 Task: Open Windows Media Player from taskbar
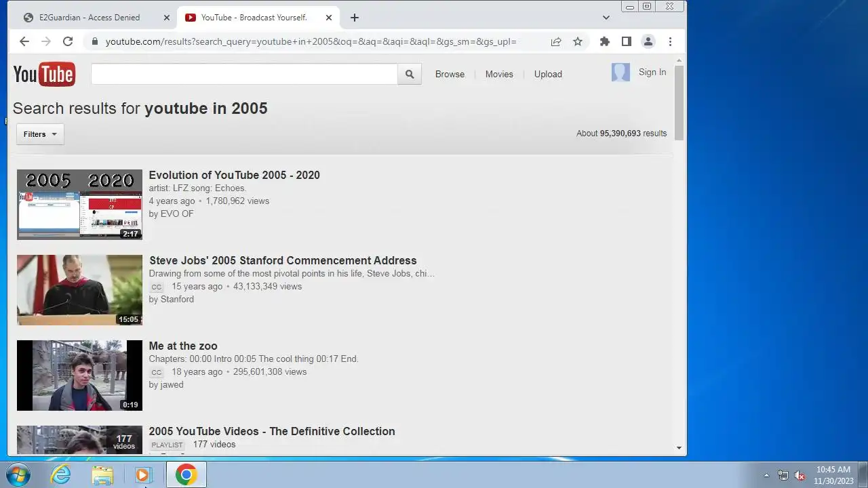tap(143, 475)
